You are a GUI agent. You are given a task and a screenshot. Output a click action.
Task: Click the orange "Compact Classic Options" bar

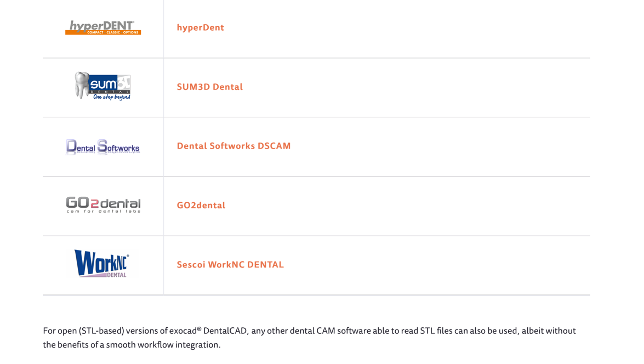[110, 32]
